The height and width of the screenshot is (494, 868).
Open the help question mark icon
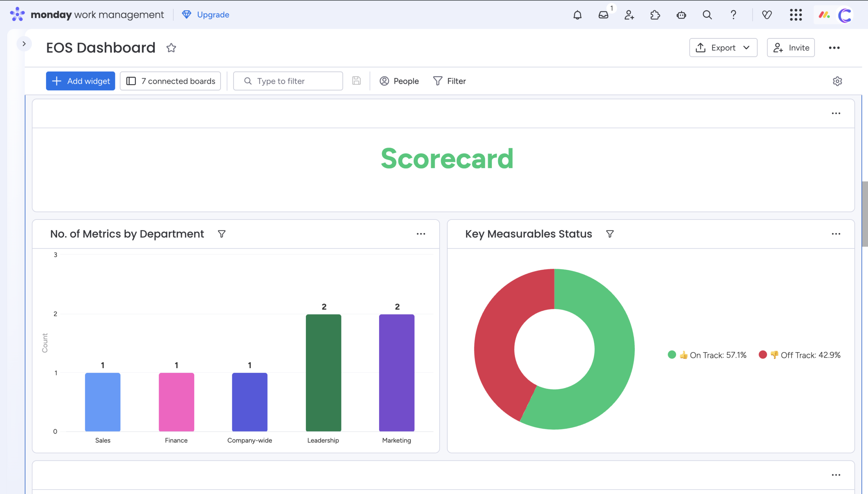pyautogui.click(x=733, y=15)
